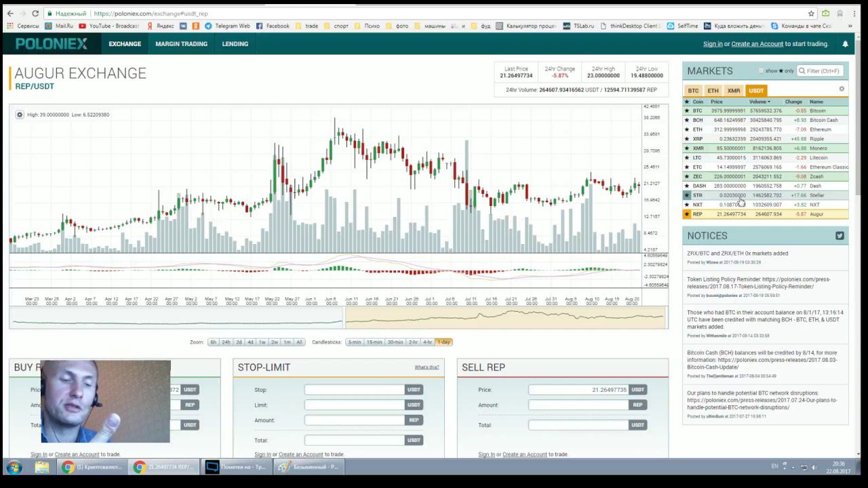Open the chart settings gear icon
The height and width of the screenshot is (488, 868).
tap(20, 115)
